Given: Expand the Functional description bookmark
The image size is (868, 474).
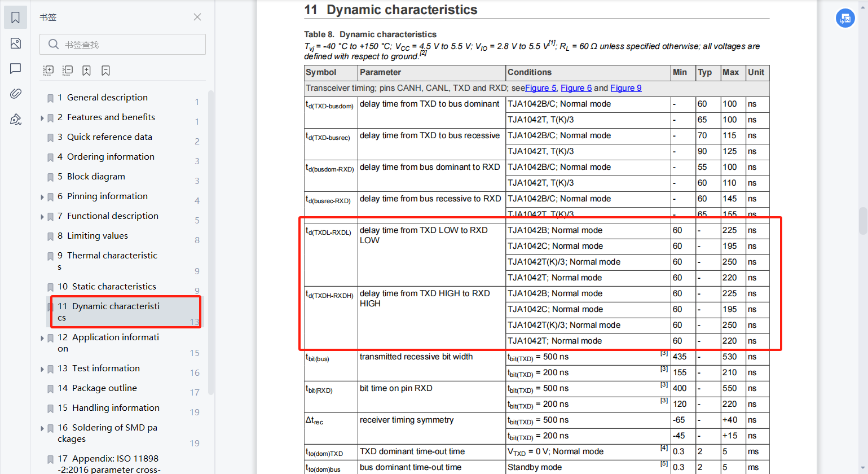Looking at the screenshot, I should coord(42,217).
